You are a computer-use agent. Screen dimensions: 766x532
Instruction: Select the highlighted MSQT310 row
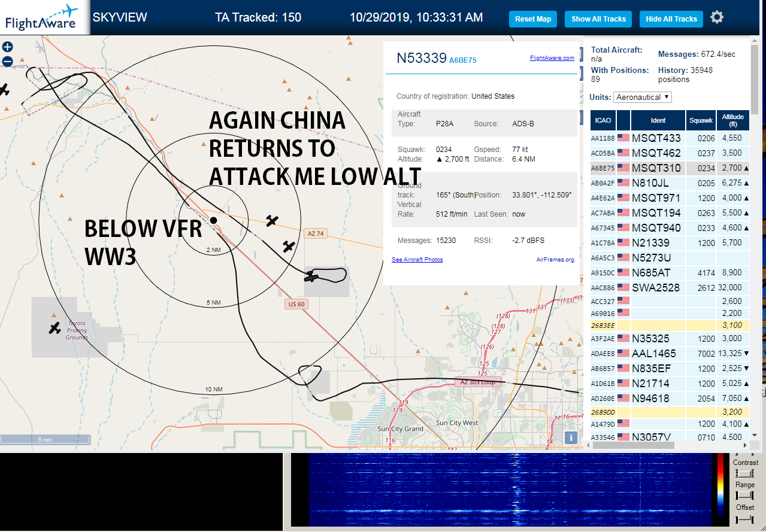[x=670, y=168]
